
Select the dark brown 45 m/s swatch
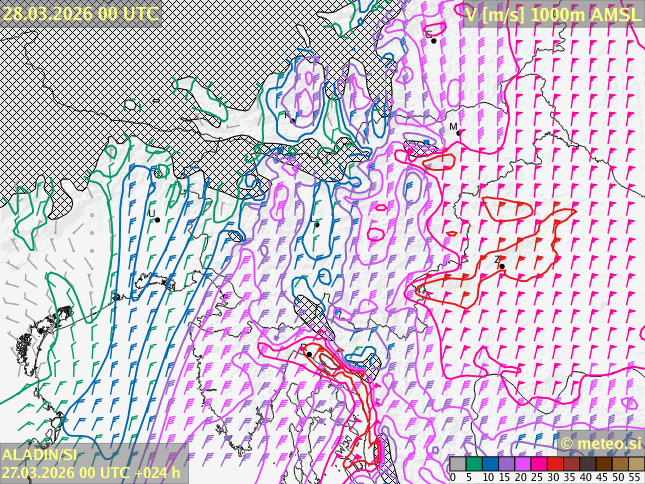(603, 464)
